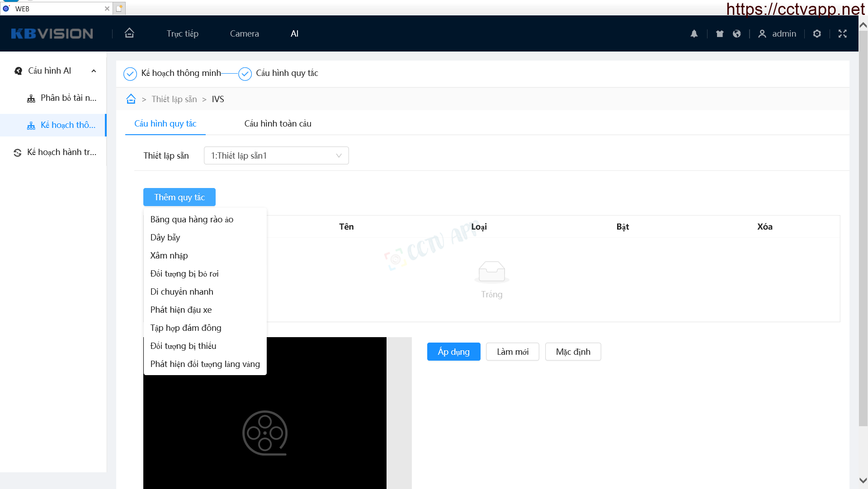Switch to Cấu hình toàn cầu tab
Image resolution: width=868 pixels, height=489 pixels.
point(278,123)
